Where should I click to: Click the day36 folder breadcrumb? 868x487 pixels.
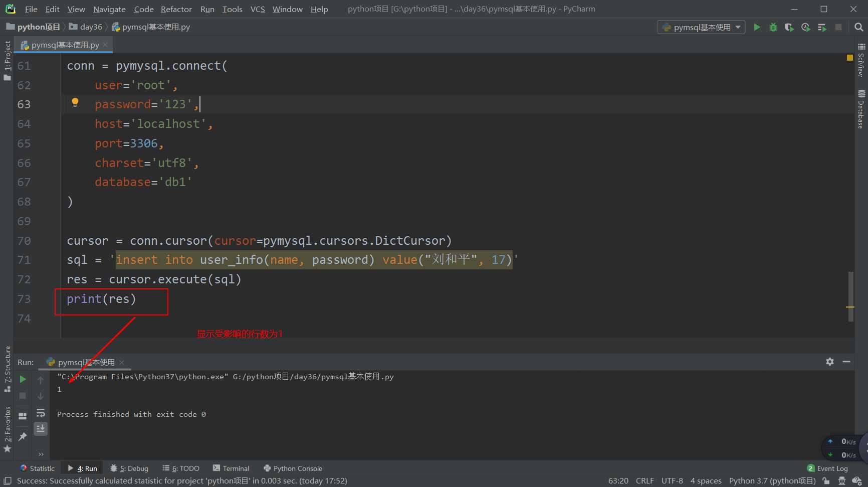(x=86, y=27)
